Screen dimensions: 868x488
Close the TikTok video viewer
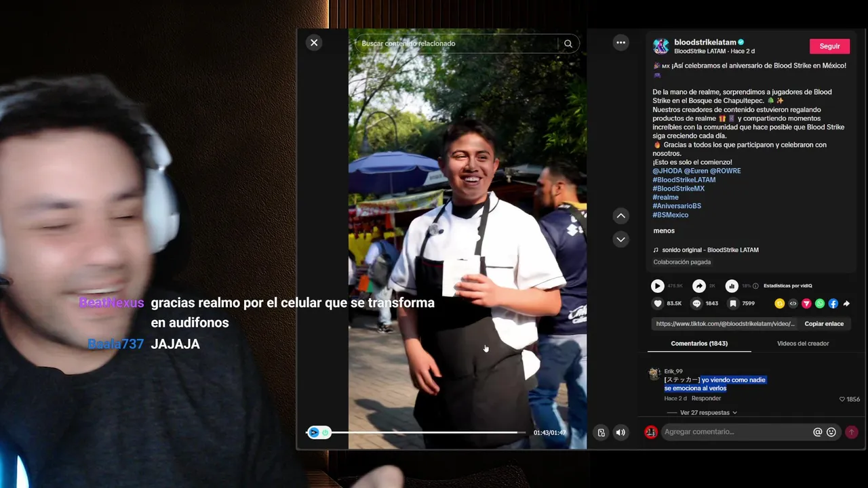(x=314, y=43)
